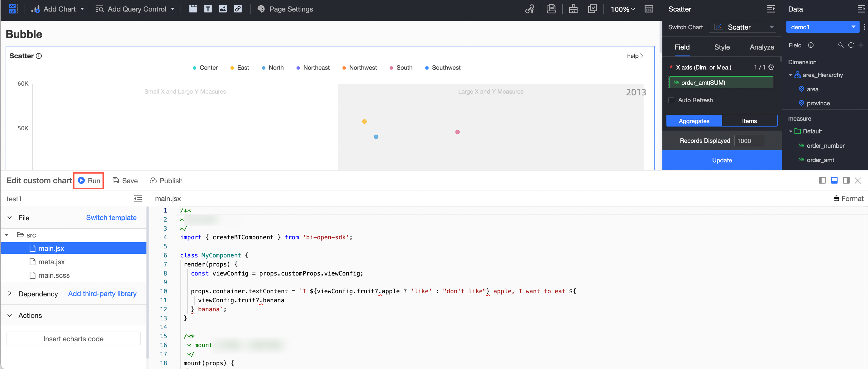Click the blue Update button
Image resolution: width=868 pixels, height=369 pixels.
pyautogui.click(x=722, y=160)
